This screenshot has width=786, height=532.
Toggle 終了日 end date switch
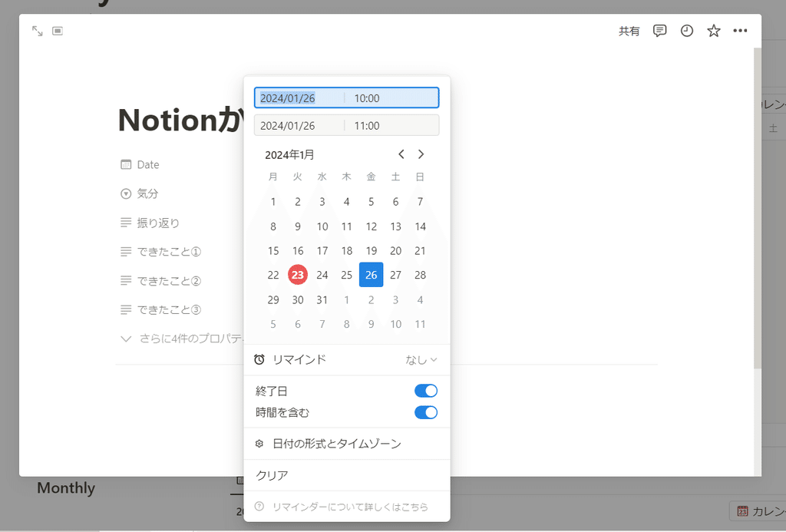426,391
